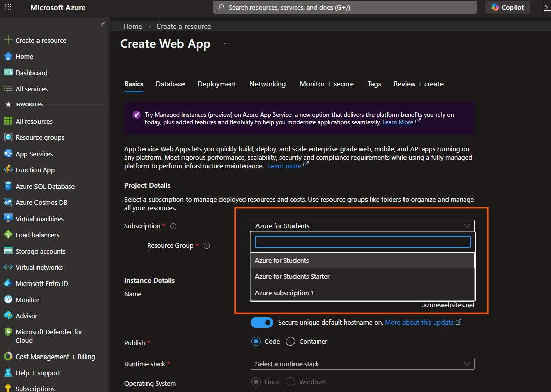551x392 pixels.
Task: Click the Microsoft Entra ID icon
Action: (8, 283)
